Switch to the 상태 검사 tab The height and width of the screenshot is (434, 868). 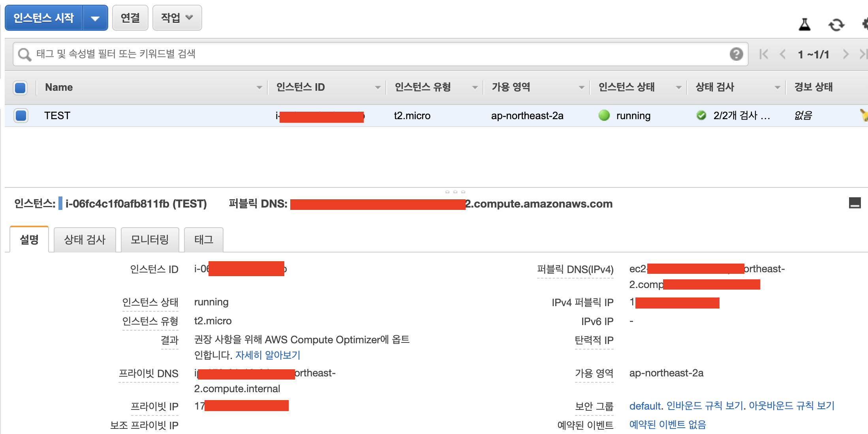[85, 239]
